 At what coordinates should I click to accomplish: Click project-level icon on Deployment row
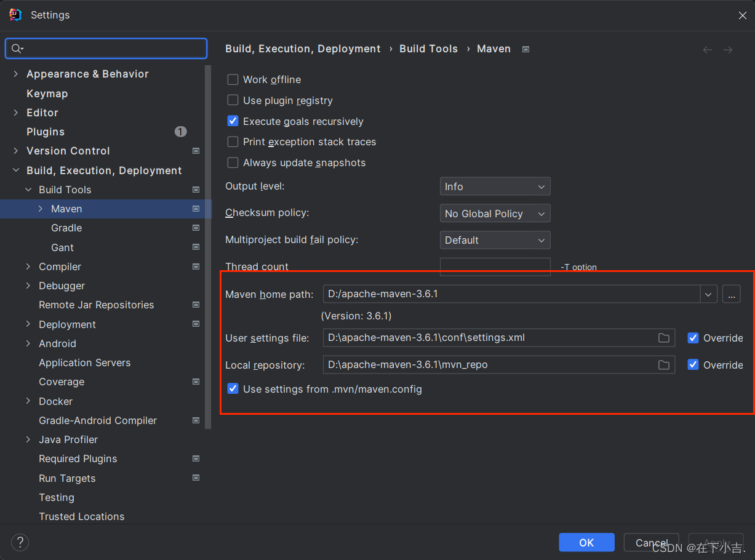[x=196, y=324]
